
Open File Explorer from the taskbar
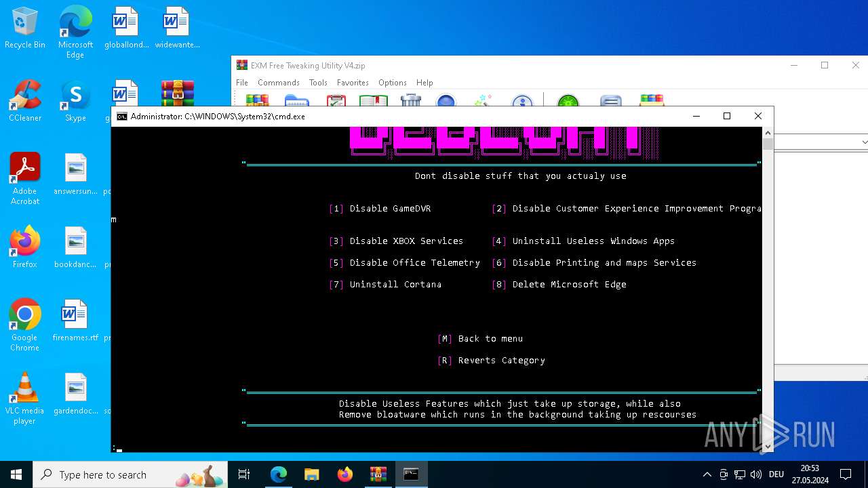(312, 474)
